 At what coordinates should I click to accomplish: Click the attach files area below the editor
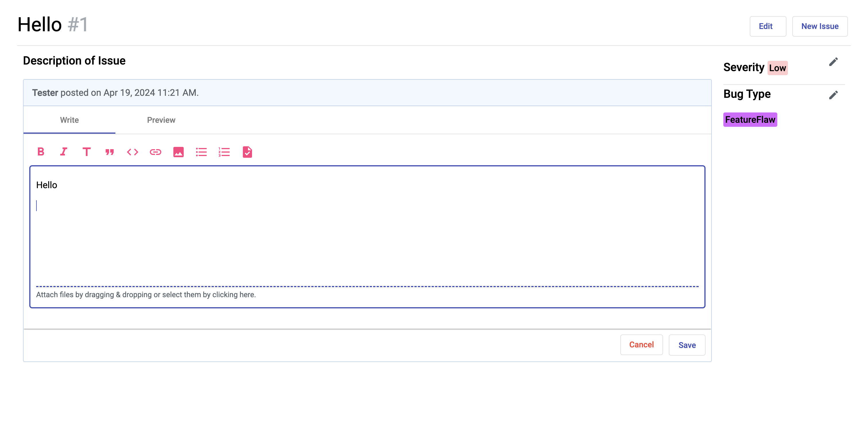146,295
